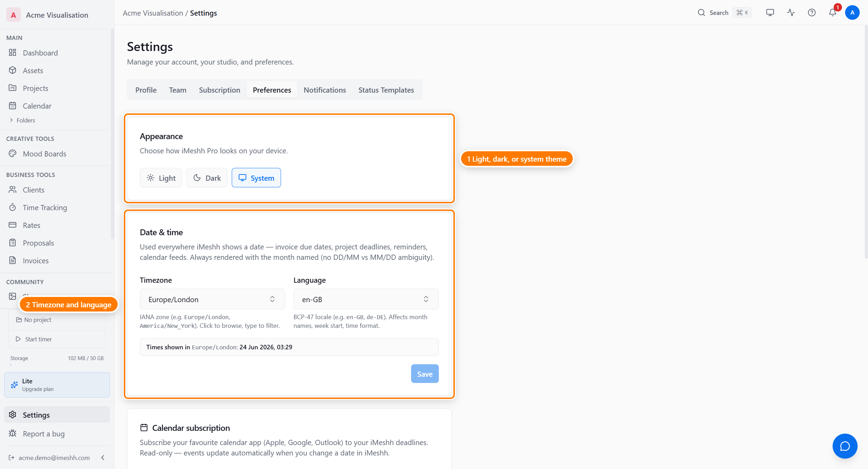Open the help question-mark icon
The width and height of the screenshot is (868, 469).
(812, 12)
